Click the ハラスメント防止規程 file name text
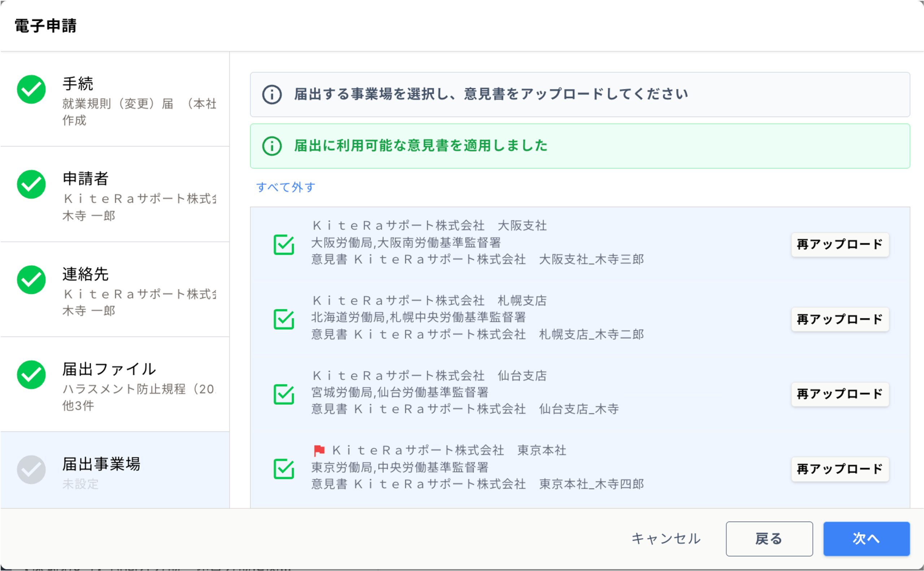The image size is (924, 571). (139, 389)
